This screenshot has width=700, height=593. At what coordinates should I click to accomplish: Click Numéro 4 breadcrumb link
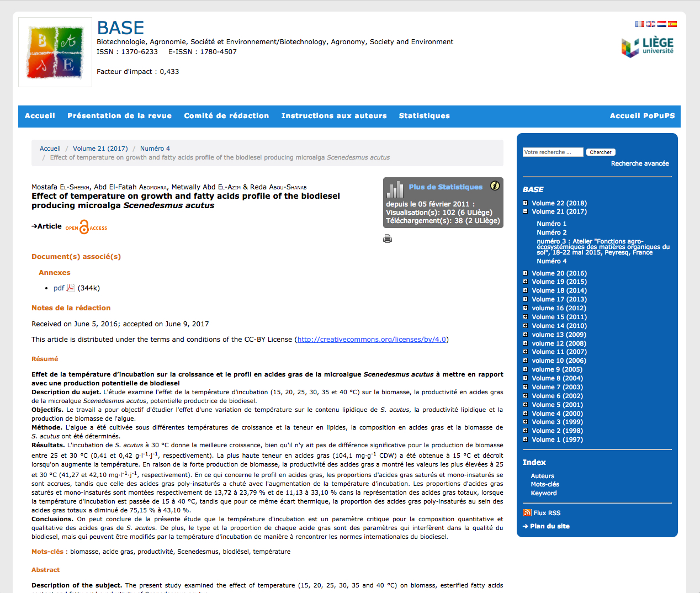pos(155,149)
